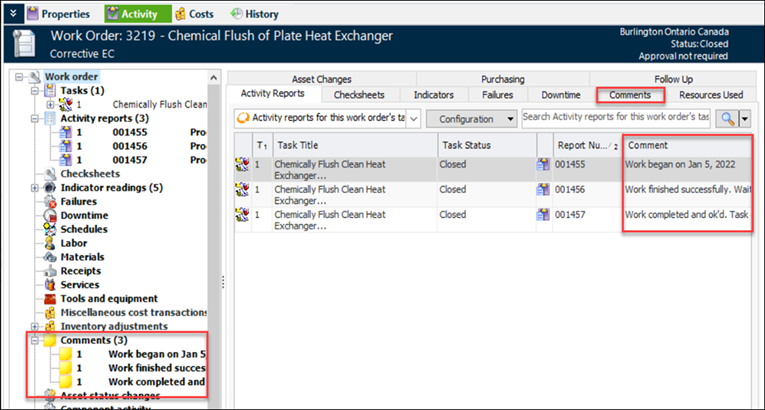Click the History toolbar button

[254, 14]
